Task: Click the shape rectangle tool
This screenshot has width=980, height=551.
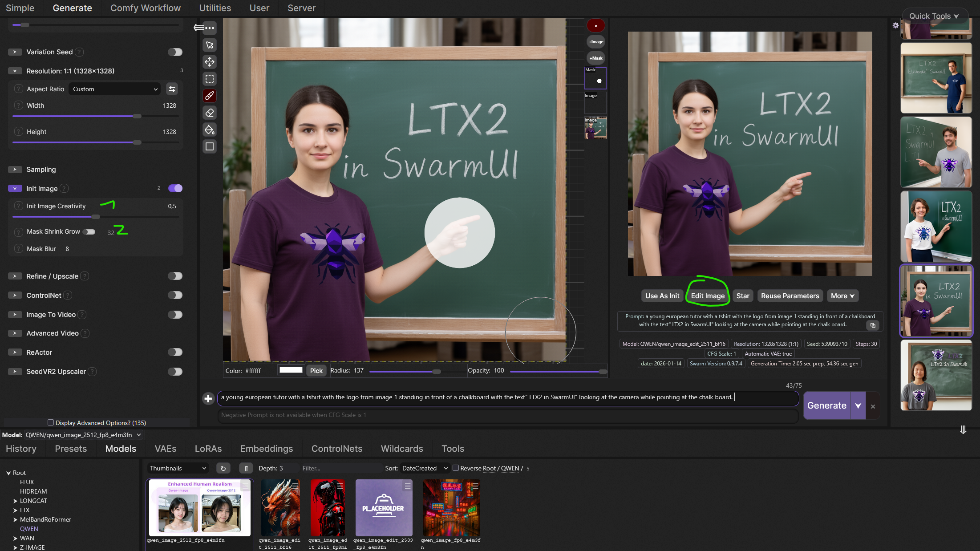Action: coord(210,146)
